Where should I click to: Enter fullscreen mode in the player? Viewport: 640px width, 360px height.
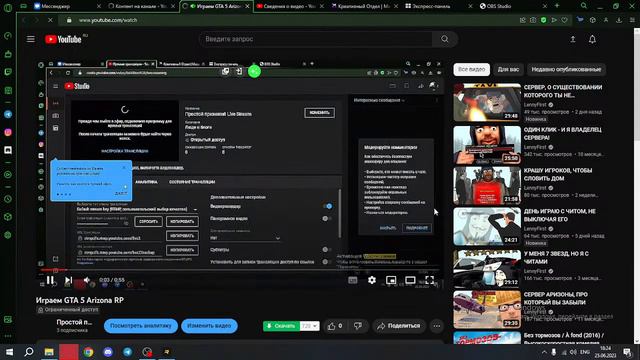(429, 280)
